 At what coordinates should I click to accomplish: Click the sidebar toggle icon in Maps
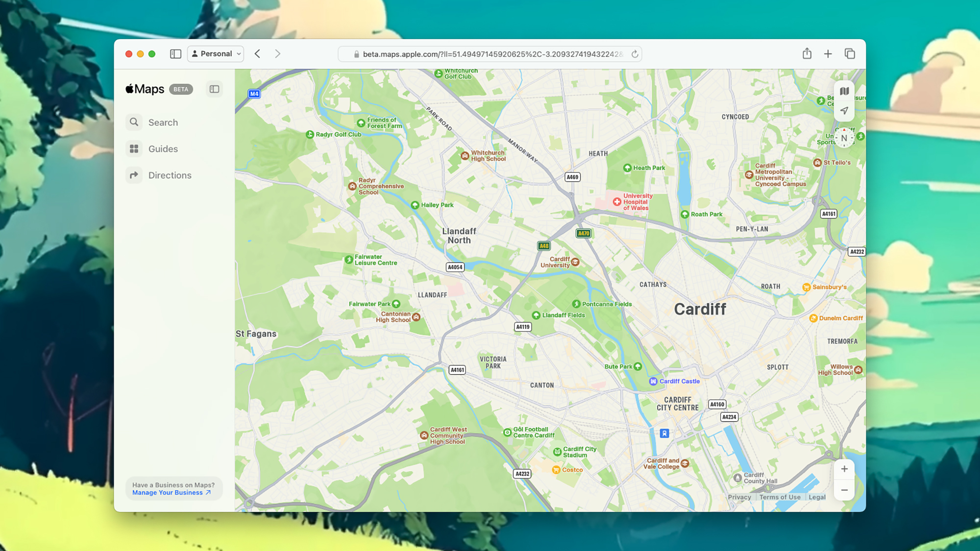pos(214,89)
